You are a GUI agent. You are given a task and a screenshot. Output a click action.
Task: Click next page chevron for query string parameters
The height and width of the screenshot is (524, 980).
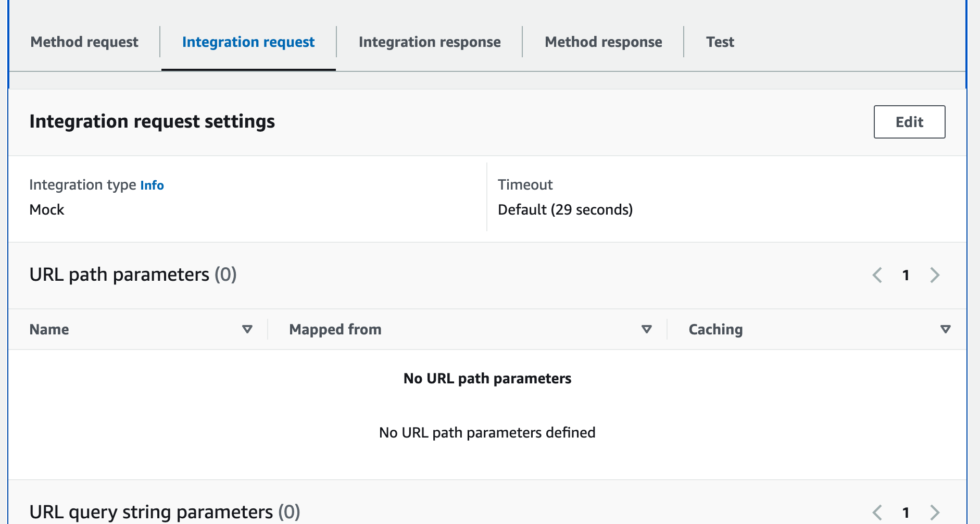[x=935, y=512]
